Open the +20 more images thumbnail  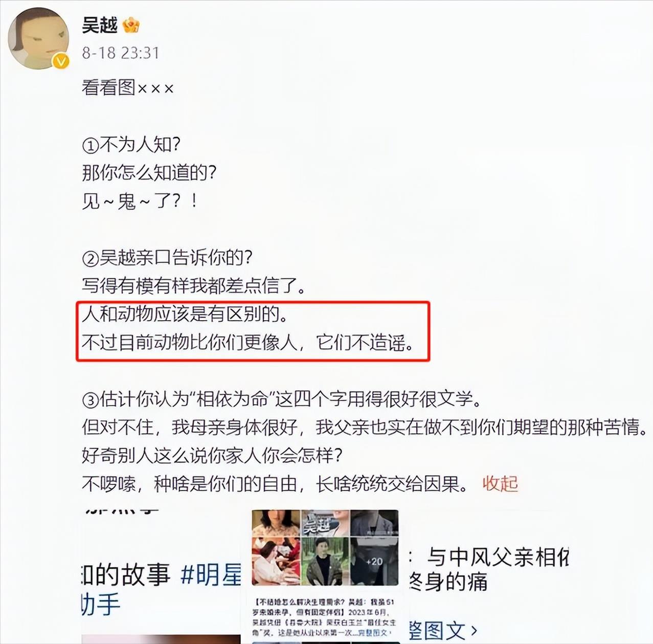click(x=374, y=561)
